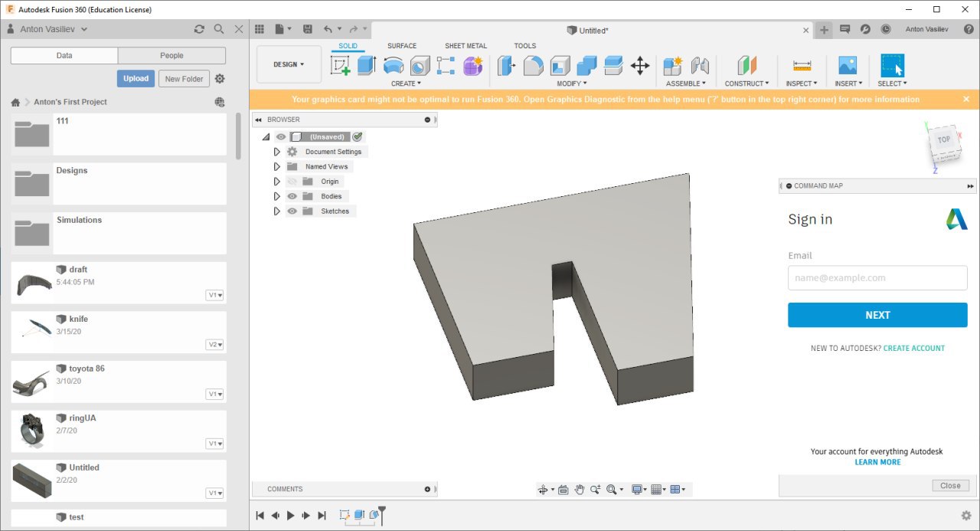The width and height of the screenshot is (980, 531).
Task: Select the Joint tool
Action: coord(700,65)
